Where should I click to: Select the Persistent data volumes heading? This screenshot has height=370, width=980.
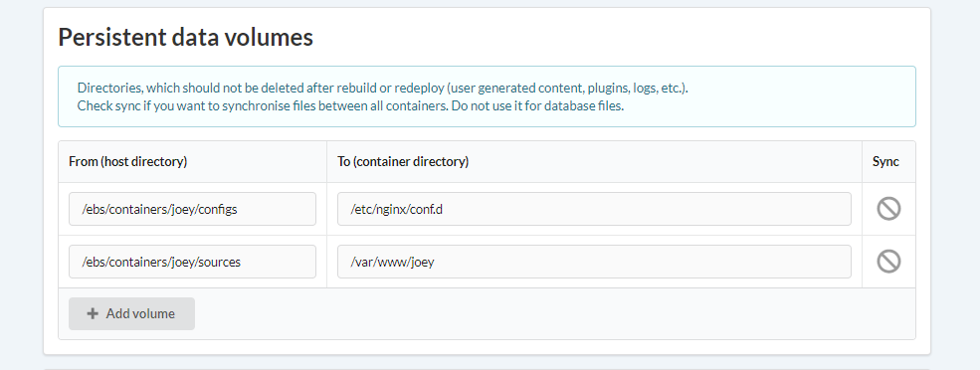point(186,38)
